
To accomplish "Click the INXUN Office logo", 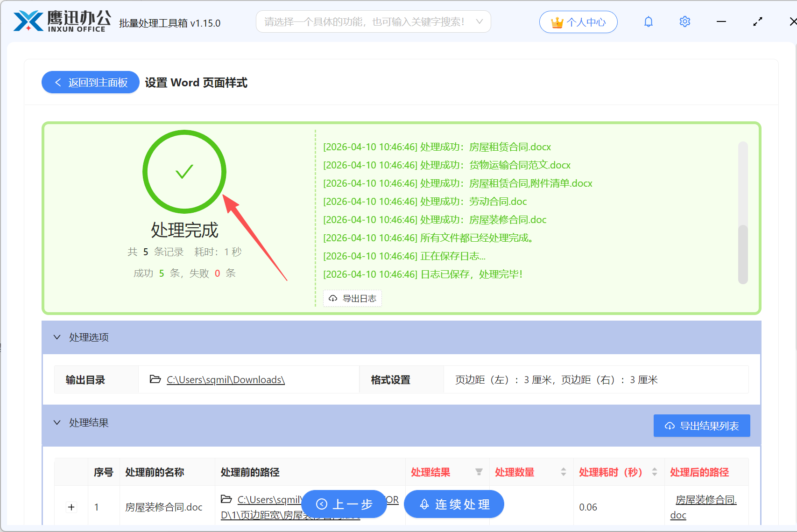I will (x=60, y=21).
